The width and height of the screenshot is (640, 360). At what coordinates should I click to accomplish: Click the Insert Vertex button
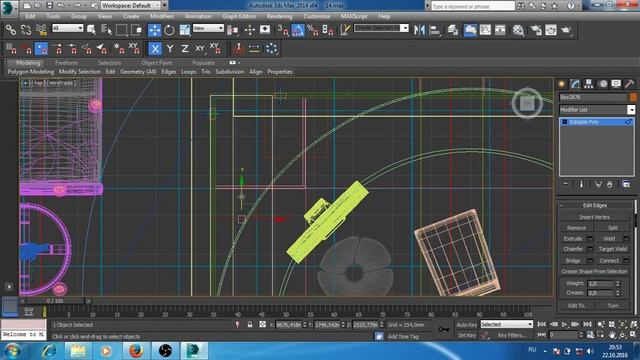click(x=594, y=217)
